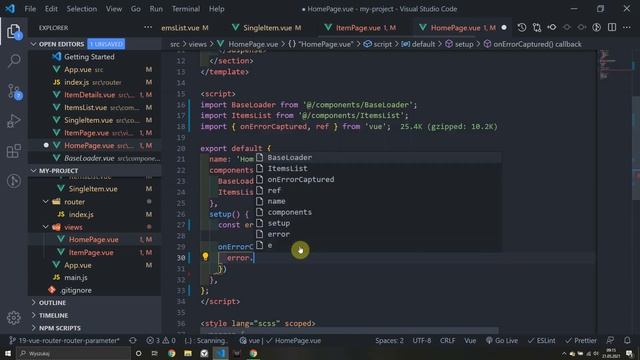Open the Manage gear icon

click(14, 317)
